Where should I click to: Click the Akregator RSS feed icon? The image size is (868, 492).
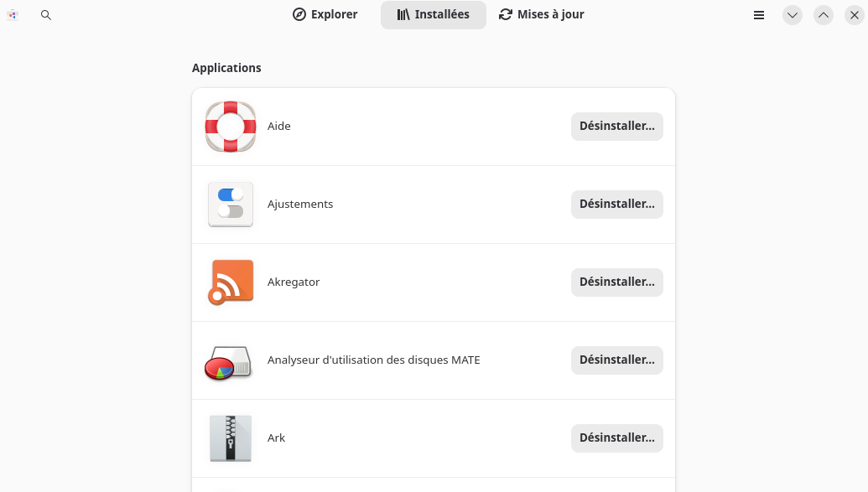[231, 282]
